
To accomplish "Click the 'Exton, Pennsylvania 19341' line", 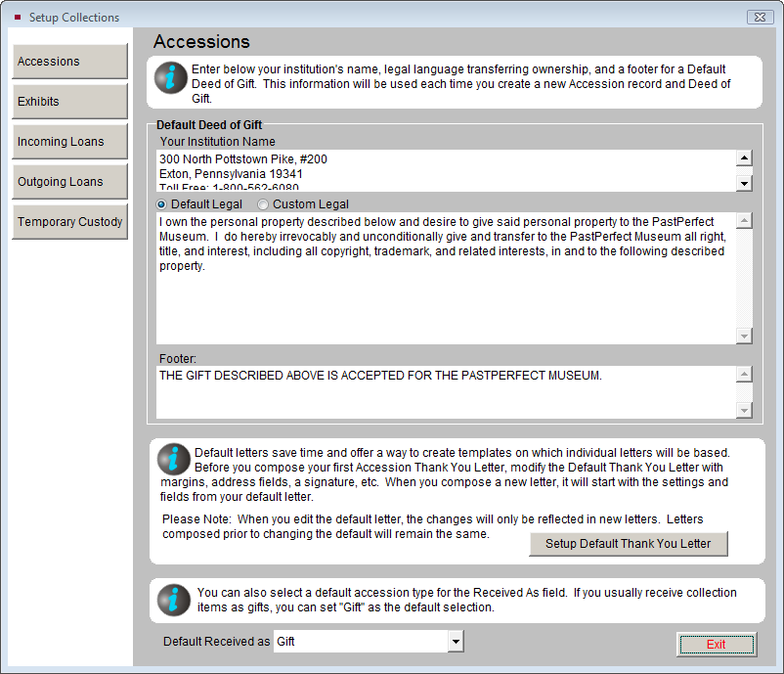I will point(231,174).
